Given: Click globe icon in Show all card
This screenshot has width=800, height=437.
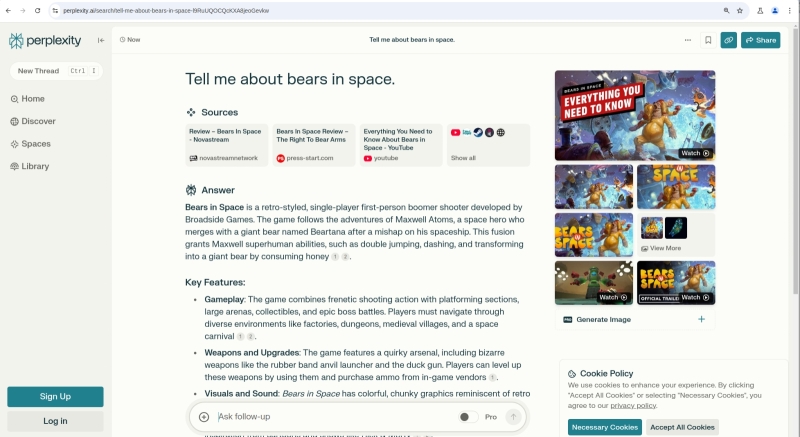Looking at the screenshot, I should [501, 133].
